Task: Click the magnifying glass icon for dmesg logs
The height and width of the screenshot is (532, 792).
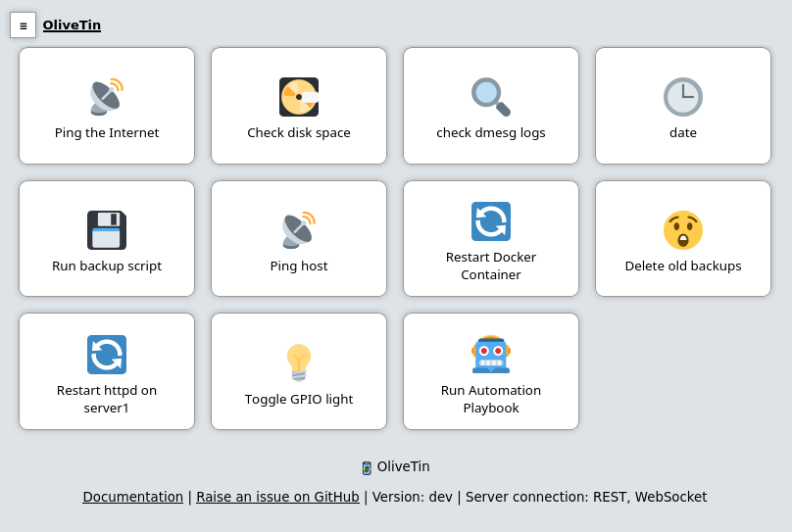Action: click(490, 97)
